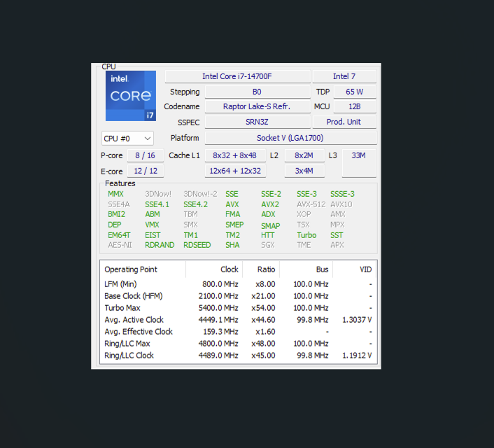Click the MCU 12B value

tap(355, 106)
